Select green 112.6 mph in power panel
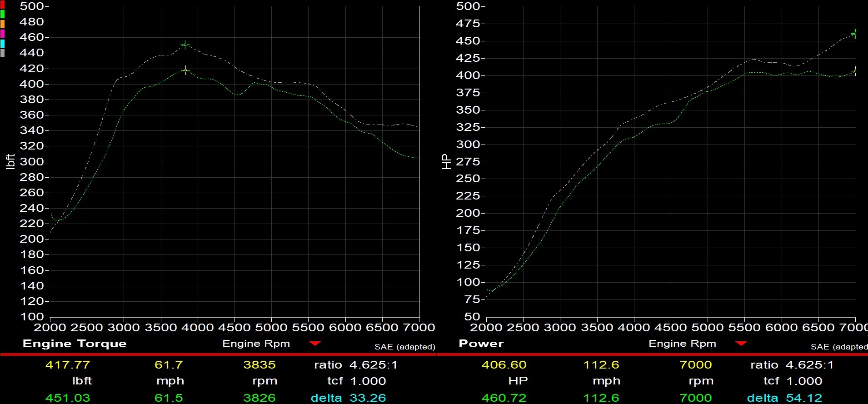Viewport: 868px width, 404px height. (x=601, y=398)
